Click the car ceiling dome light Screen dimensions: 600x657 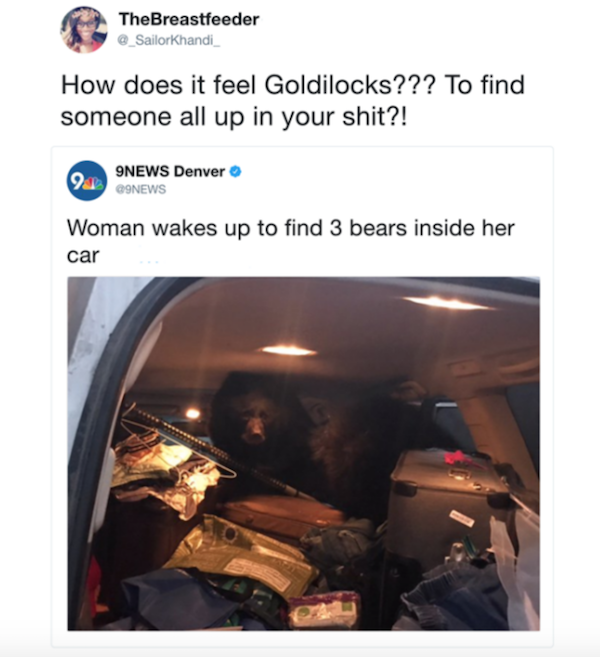click(x=288, y=350)
